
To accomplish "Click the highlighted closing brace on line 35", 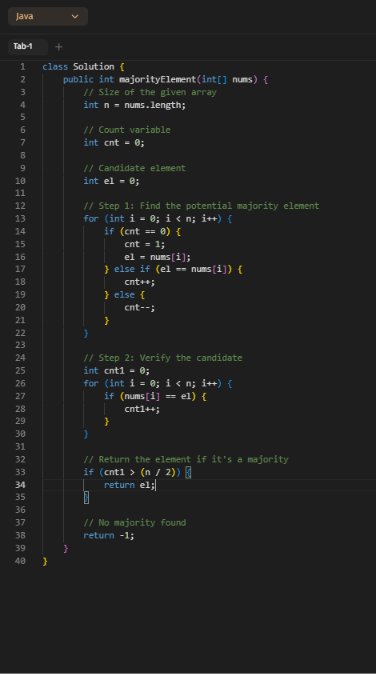I will pyautogui.click(x=86, y=498).
